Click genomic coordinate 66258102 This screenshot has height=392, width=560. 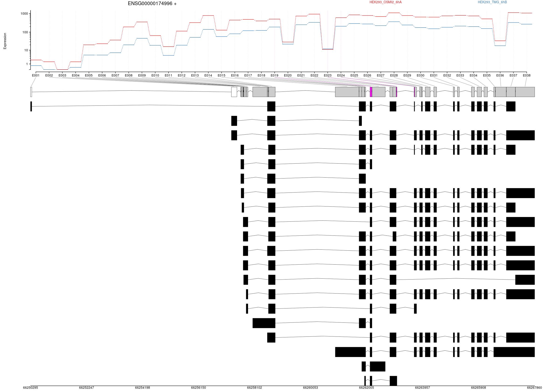pyautogui.click(x=254, y=388)
